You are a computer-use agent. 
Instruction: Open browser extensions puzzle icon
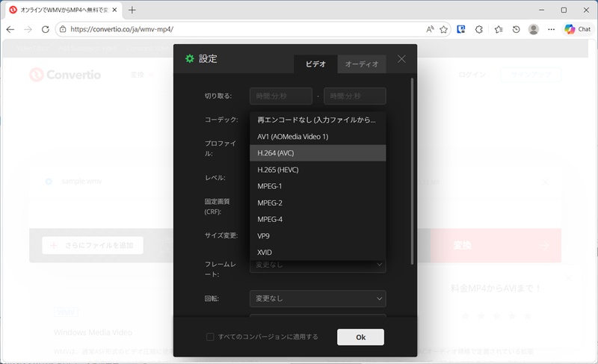pyautogui.click(x=479, y=29)
